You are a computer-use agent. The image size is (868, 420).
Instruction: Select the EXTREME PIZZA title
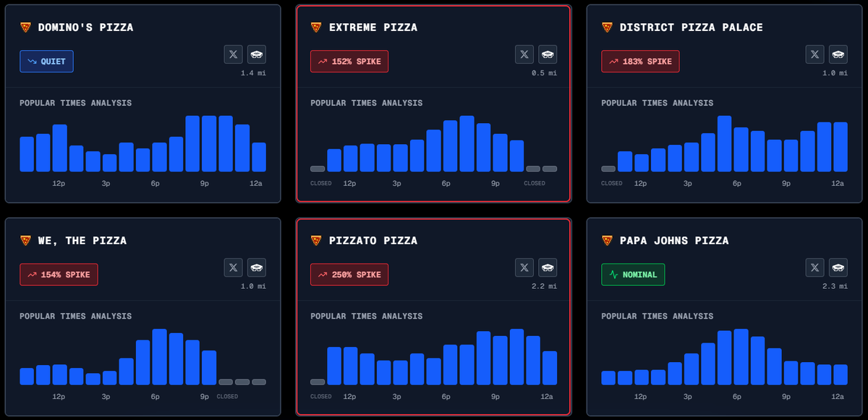point(373,28)
